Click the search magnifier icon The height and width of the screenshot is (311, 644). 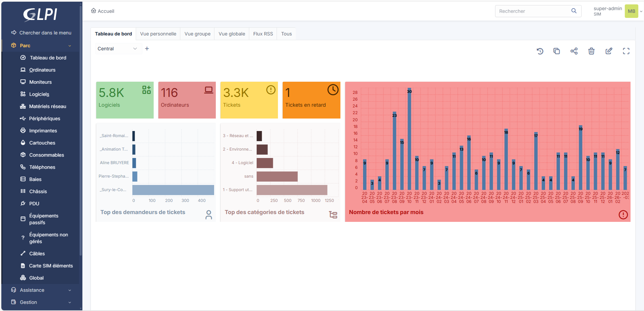(x=574, y=11)
